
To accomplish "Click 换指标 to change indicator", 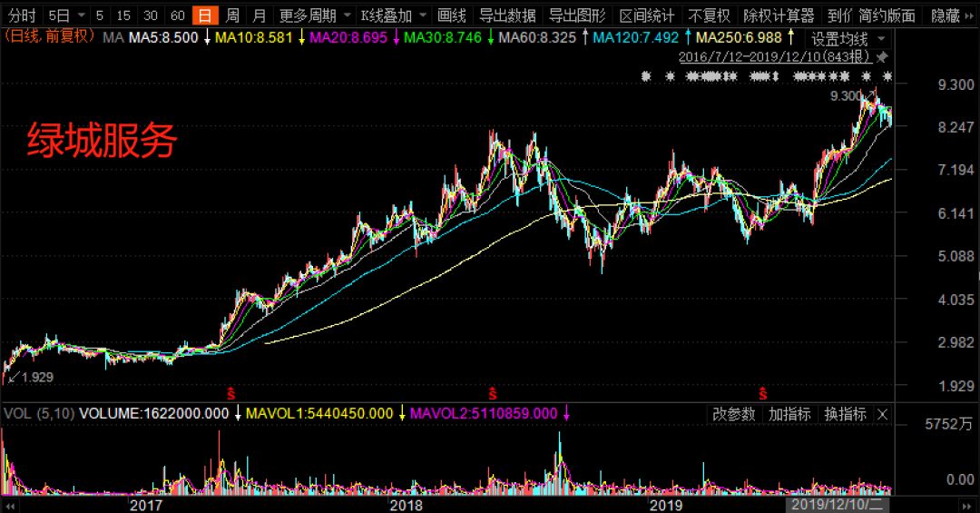I will (x=845, y=414).
